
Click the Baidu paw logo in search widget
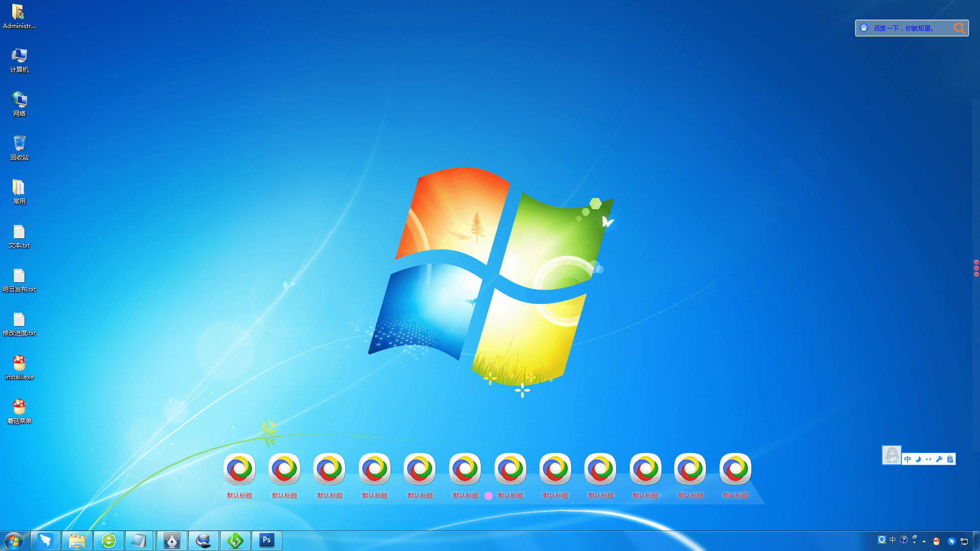[x=864, y=28]
